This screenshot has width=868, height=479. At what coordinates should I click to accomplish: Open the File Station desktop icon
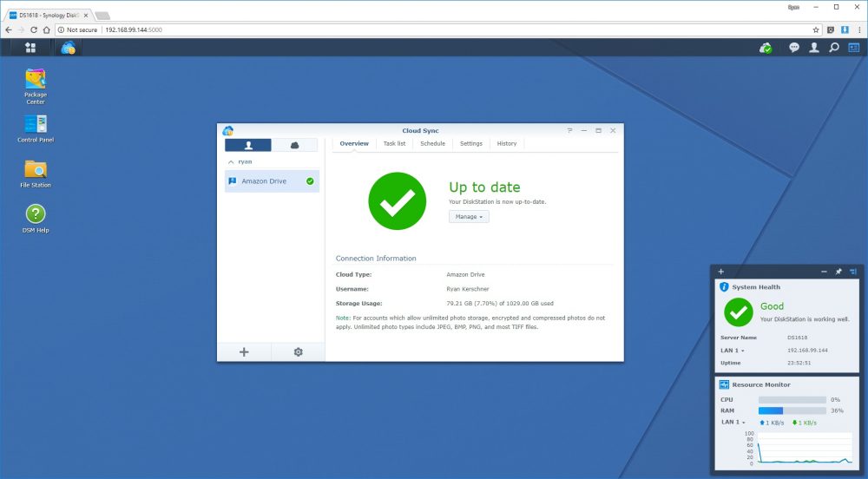pos(36,174)
